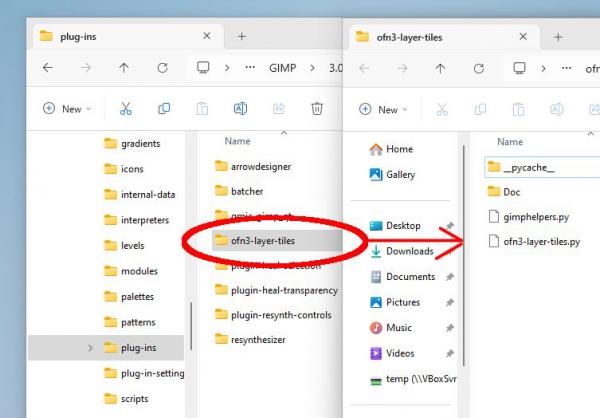Expand chevron after GIMP breadcrumb

click(312, 68)
